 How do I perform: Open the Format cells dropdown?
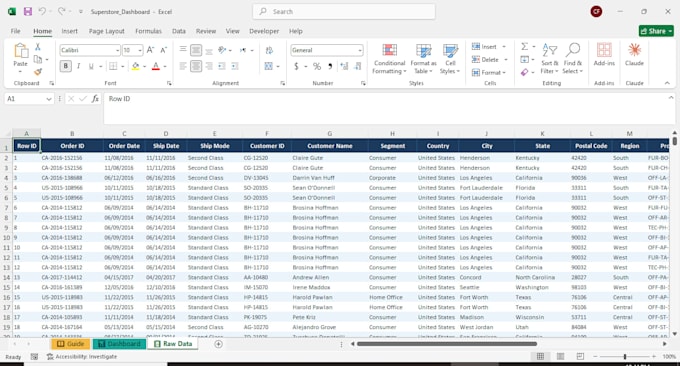click(x=489, y=72)
